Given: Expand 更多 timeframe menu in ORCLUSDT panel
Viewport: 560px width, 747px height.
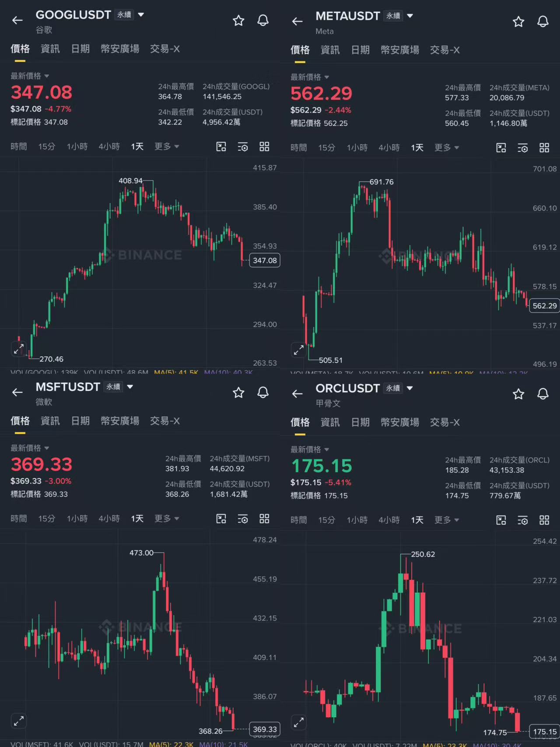Looking at the screenshot, I should (x=447, y=520).
